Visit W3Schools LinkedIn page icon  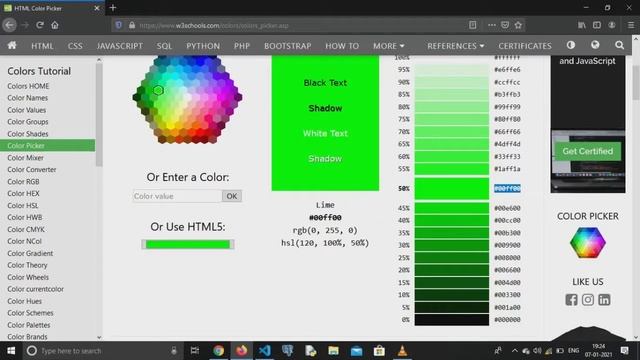pos(604,300)
